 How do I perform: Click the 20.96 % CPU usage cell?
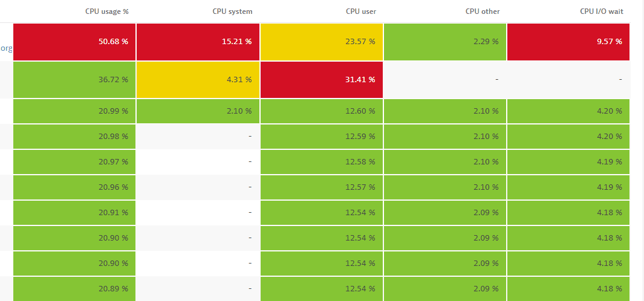74,187
